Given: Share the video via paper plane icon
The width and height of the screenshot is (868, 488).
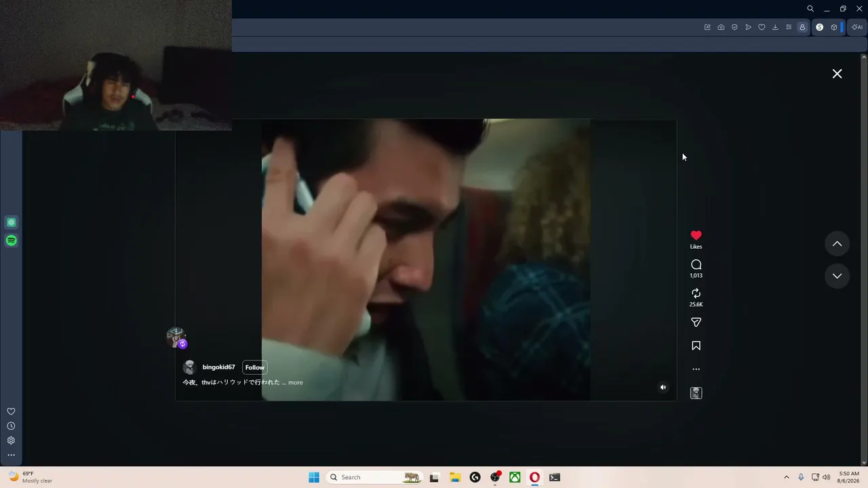Looking at the screenshot, I should [x=696, y=323].
